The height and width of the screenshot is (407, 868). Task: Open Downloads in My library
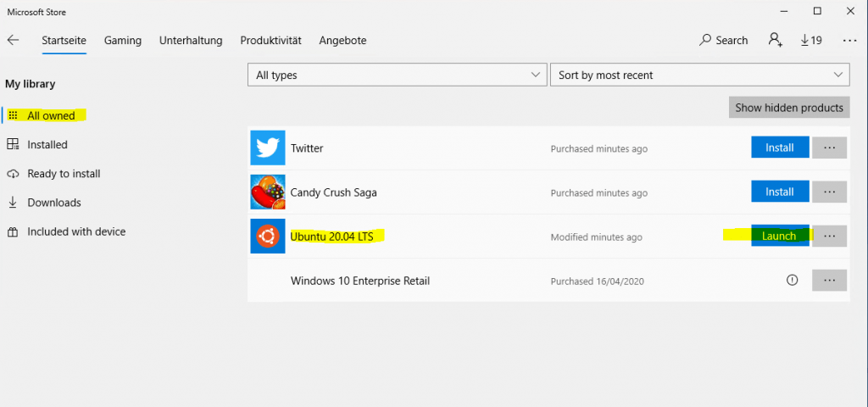point(44,203)
